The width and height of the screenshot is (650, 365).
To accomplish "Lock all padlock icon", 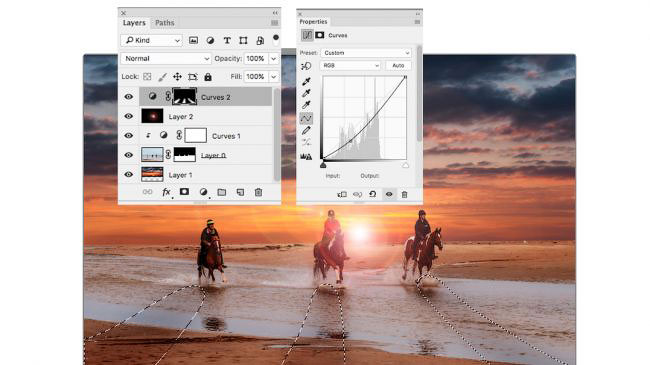I will pyautogui.click(x=208, y=77).
